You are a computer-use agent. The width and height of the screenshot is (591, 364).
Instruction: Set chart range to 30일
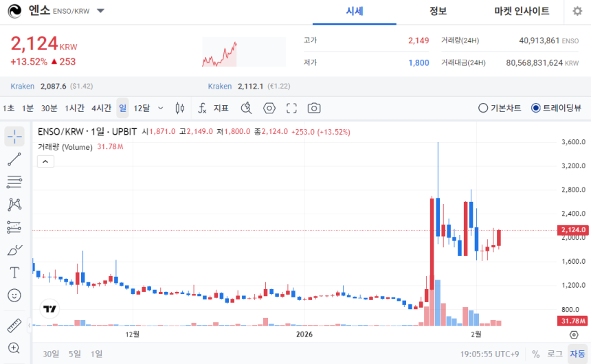coord(51,354)
